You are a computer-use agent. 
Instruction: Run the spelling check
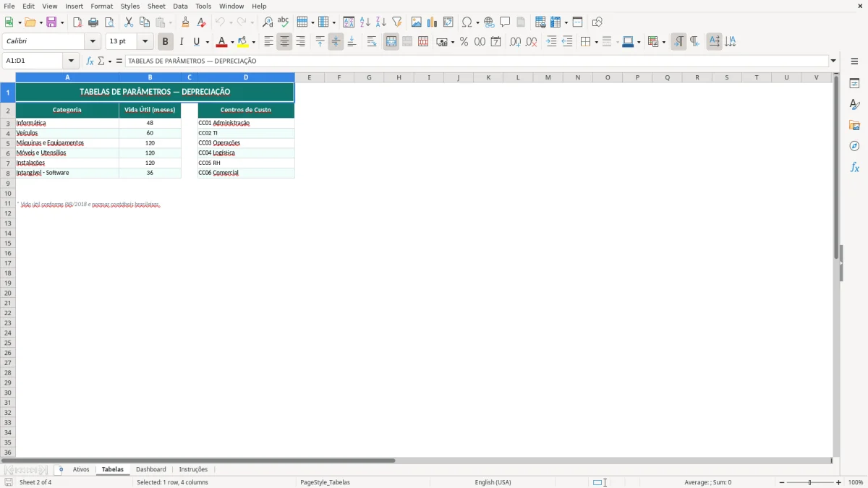(x=283, y=22)
